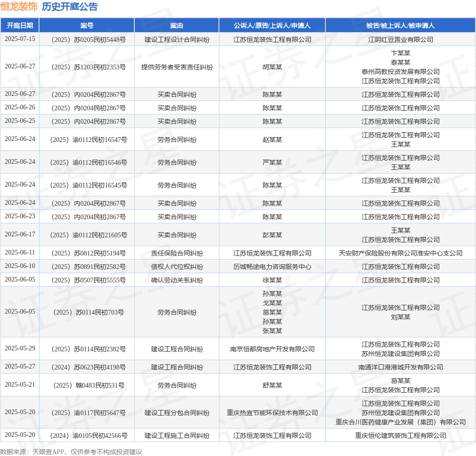The image size is (476, 456).
Task: Click the 公诉人/原告/上诉人/申请人 column header
Action: [x=272, y=26]
